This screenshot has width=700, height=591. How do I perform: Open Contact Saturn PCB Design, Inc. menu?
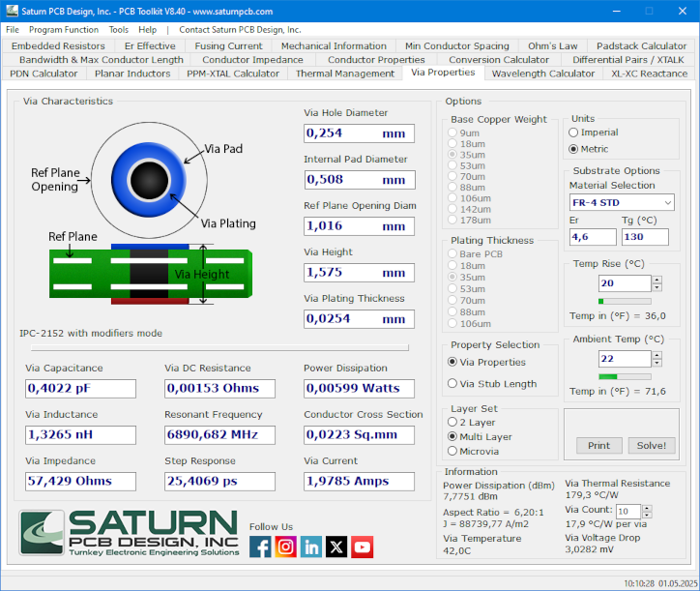click(240, 29)
